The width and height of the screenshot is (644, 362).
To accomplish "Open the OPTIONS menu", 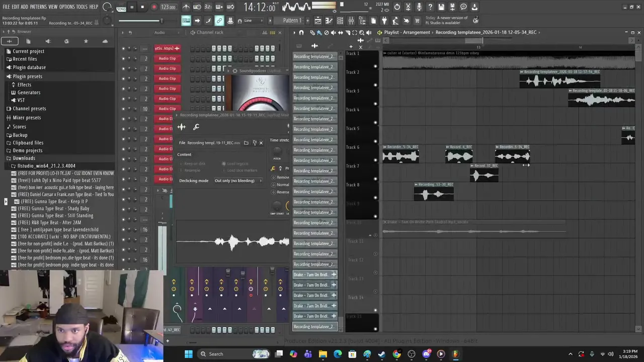I will [67, 7].
